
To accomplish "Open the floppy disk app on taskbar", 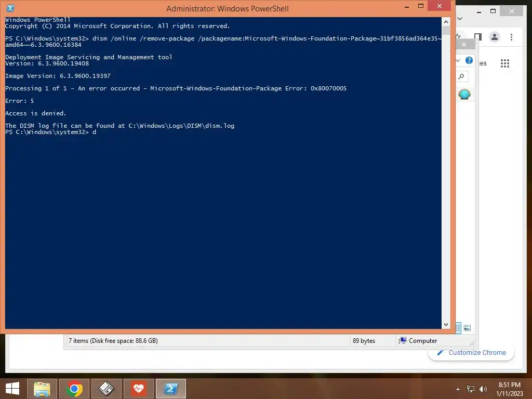I will click(106, 389).
